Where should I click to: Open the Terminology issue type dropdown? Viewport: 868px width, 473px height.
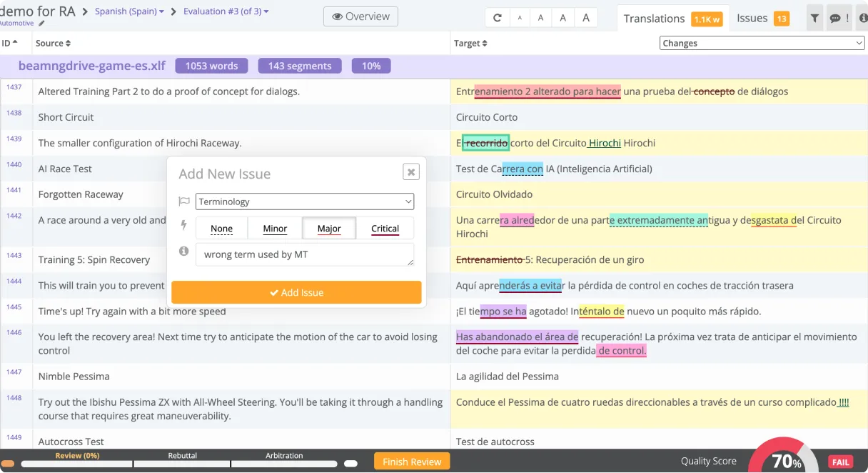(305, 201)
